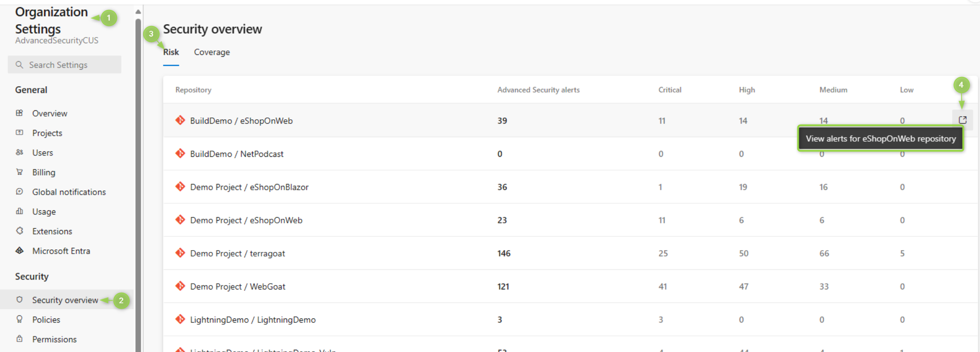
Task: Select the Demo Project / eShopOnWeb name
Action: pos(246,220)
